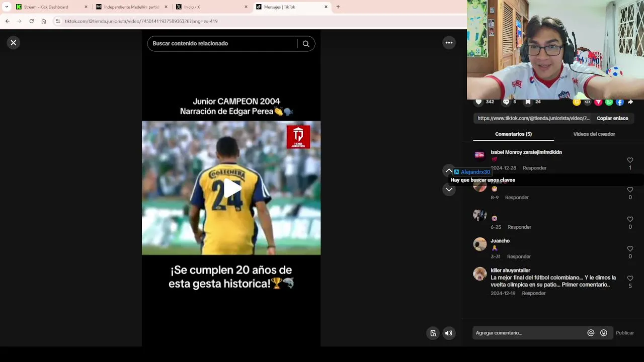Screen dimensions: 644x362
Task: Go back in browser history
Action: (x=7, y=21)
